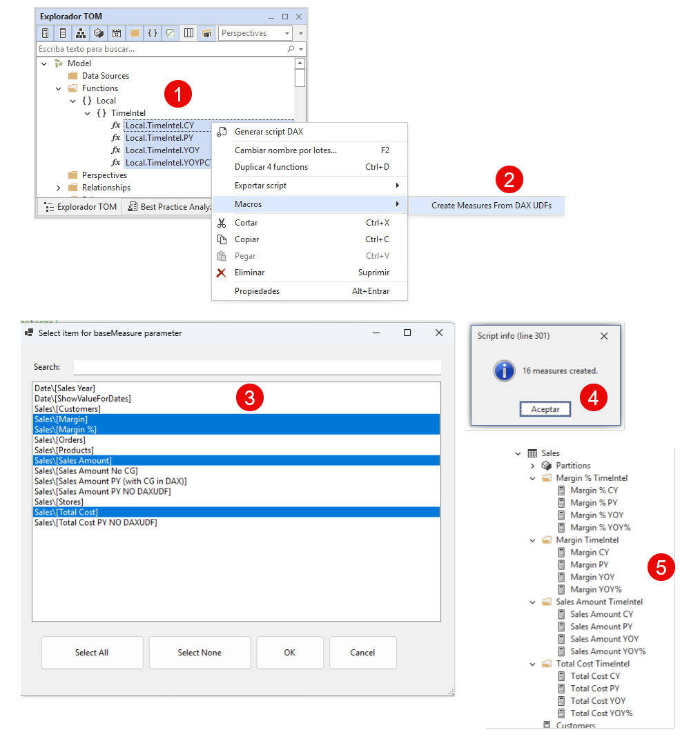Viewport: 700px width, 741px height.
Task: Select Sales\[Margin] in the list
Action: click(x=237, y=419)
